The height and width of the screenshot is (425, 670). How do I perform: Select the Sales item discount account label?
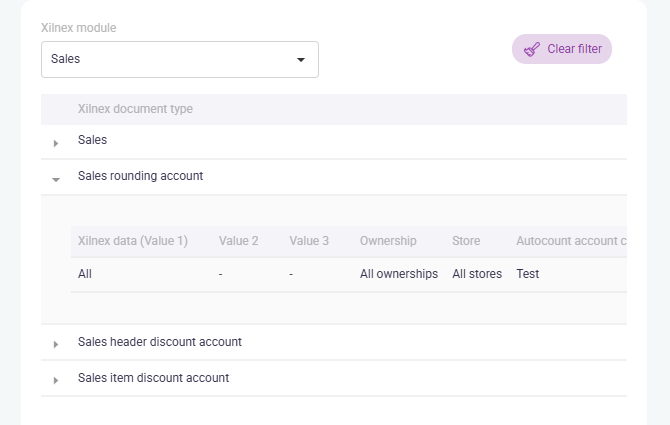pos(153,378)
